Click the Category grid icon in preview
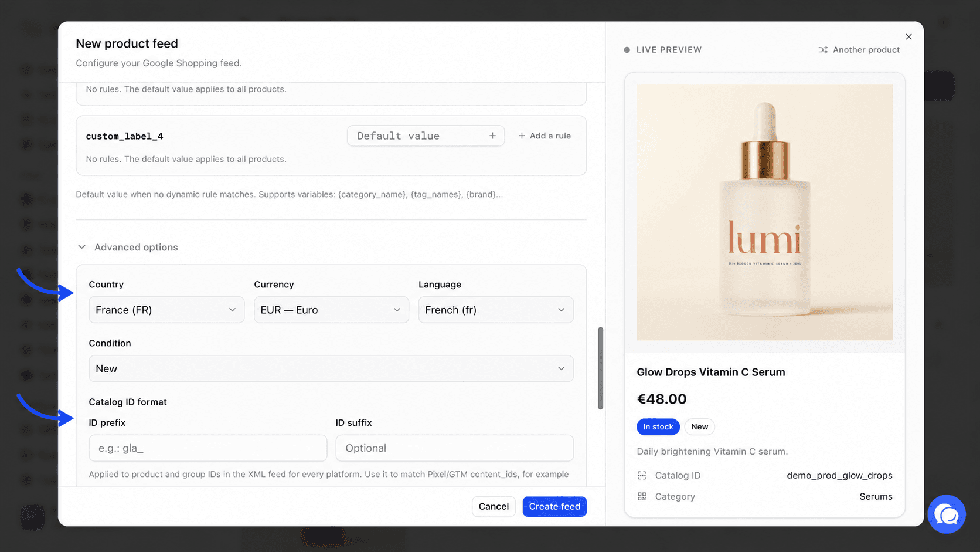The width and height of the screenshot is (980, 552). coord(642,496)
